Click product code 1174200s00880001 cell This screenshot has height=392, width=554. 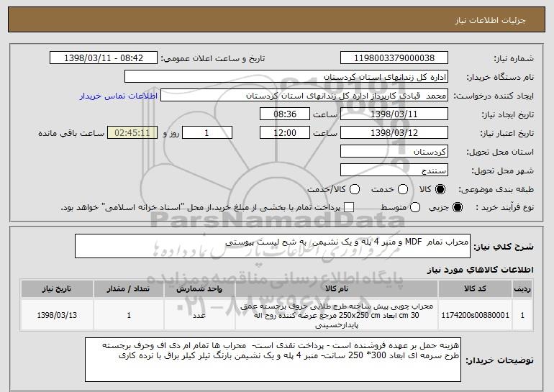pyautogui.click(x=475, y=315)
